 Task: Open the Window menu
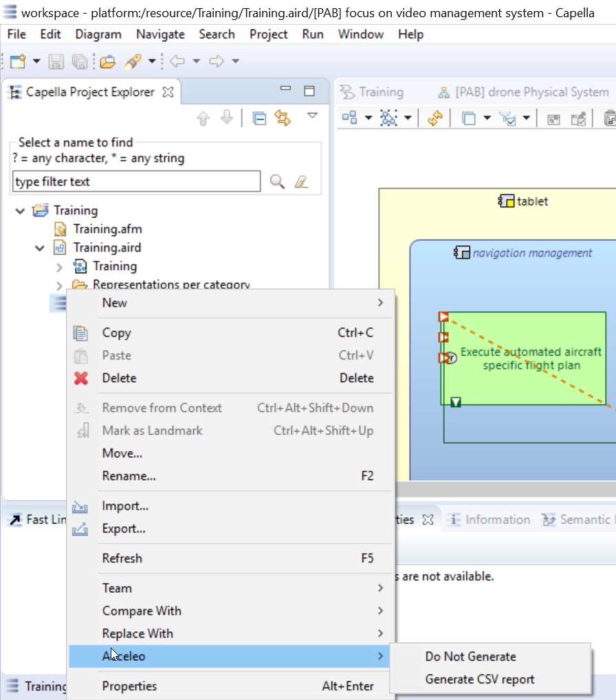pos(361,34)
